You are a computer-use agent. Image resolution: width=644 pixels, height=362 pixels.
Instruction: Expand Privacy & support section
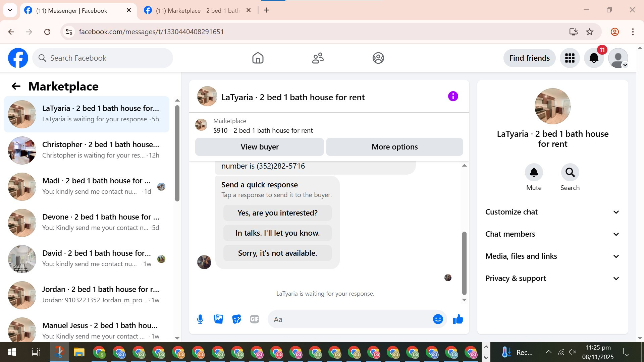pos(552,278)
